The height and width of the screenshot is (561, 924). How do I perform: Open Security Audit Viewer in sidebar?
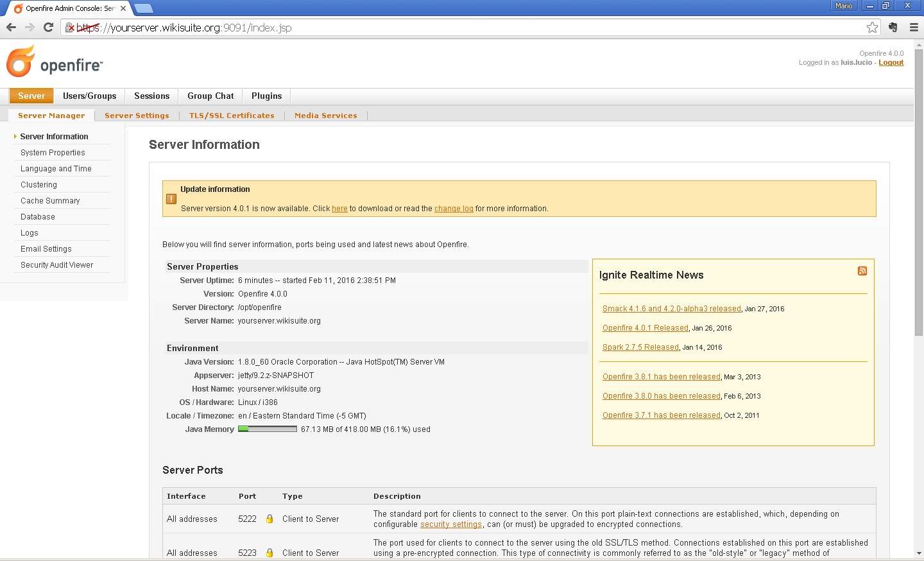click(x=56, y=265)
